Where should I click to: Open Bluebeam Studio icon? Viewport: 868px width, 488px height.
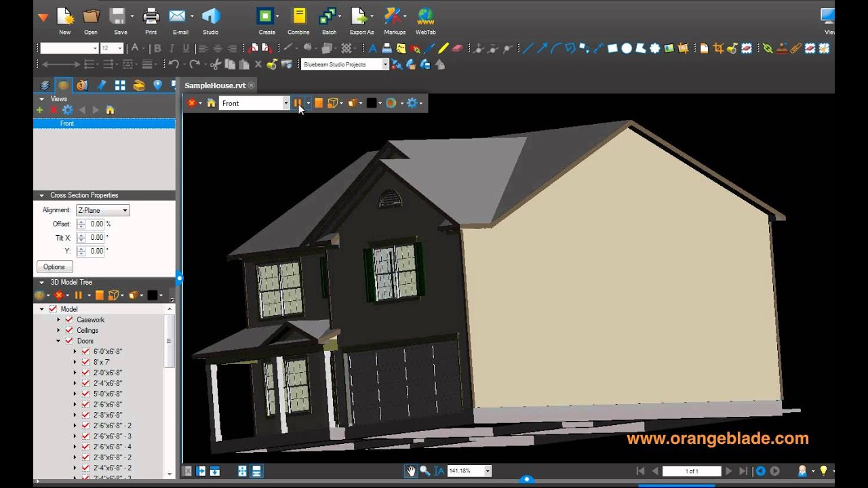tap(211, 16)
